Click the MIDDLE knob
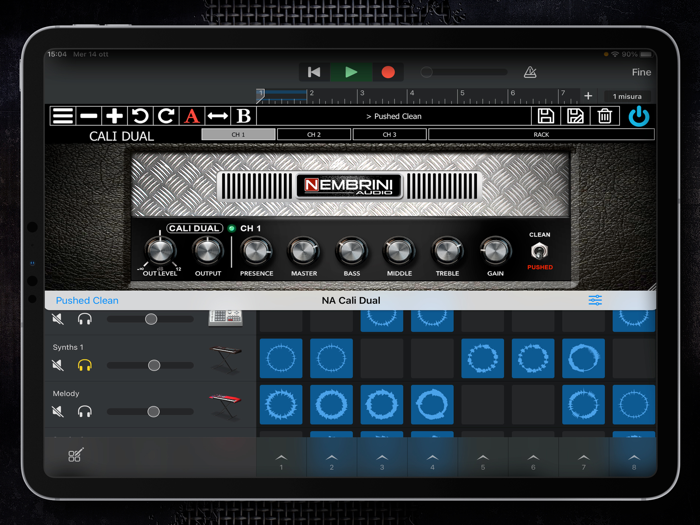The image size is (700, 525). tap(400, 251)
